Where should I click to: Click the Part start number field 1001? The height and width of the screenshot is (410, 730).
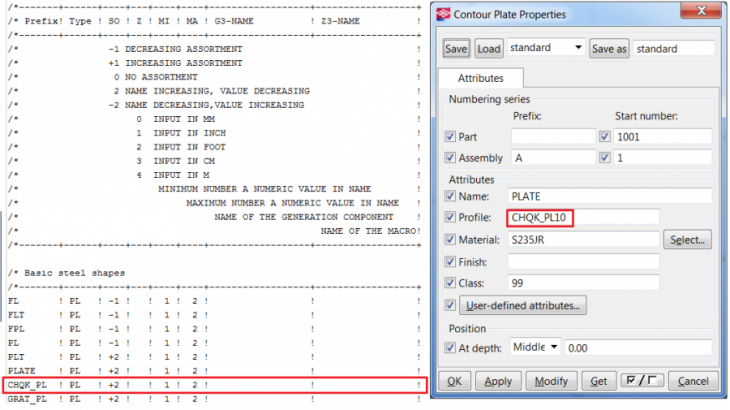pos(662,136)
